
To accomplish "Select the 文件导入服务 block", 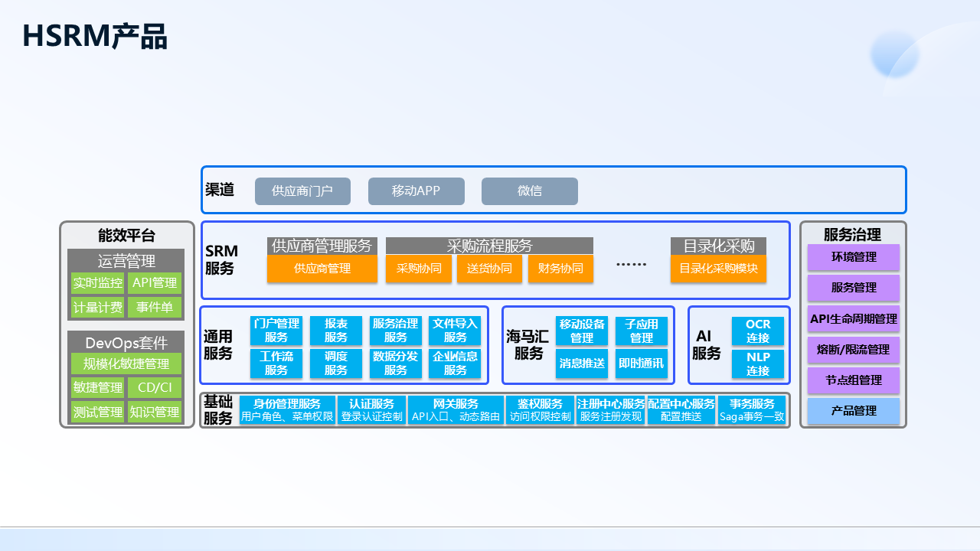I will coord(456,331).
